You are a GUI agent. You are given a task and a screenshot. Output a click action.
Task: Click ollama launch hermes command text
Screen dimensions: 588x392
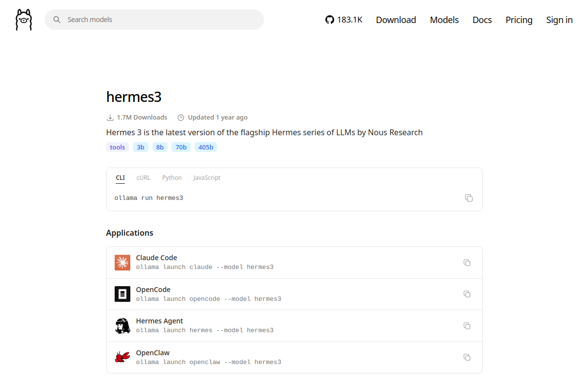[x=205, y=330]
